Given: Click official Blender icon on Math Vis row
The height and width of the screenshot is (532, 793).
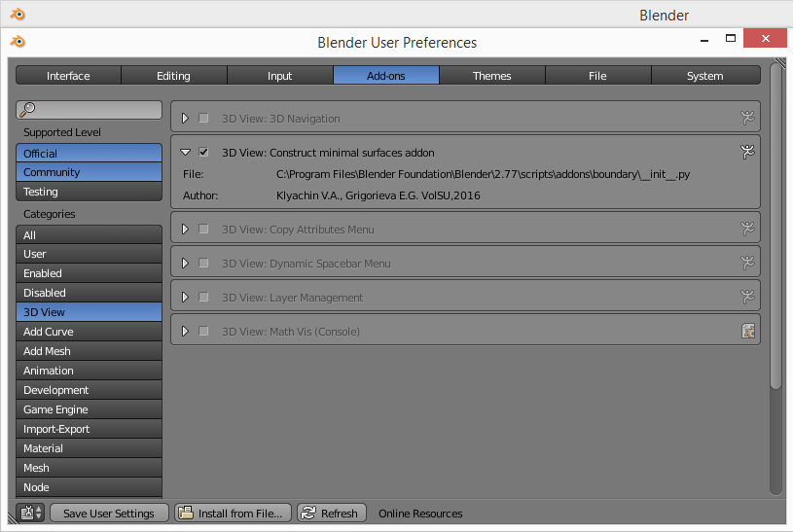Looking at the screenshot, I should 748,332.
